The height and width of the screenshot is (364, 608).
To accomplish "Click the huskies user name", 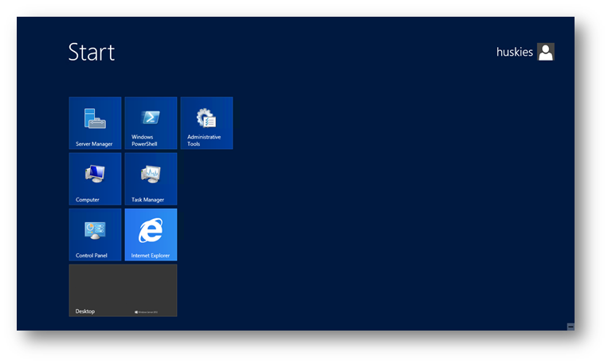I will click(x=515, y=52).
